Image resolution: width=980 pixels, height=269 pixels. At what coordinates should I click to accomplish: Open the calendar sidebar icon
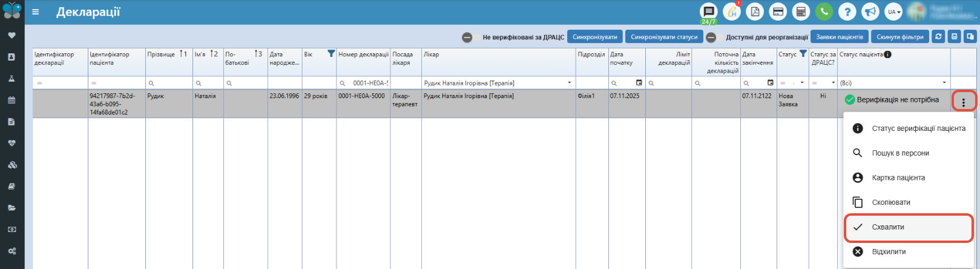(x=12, y=100)
